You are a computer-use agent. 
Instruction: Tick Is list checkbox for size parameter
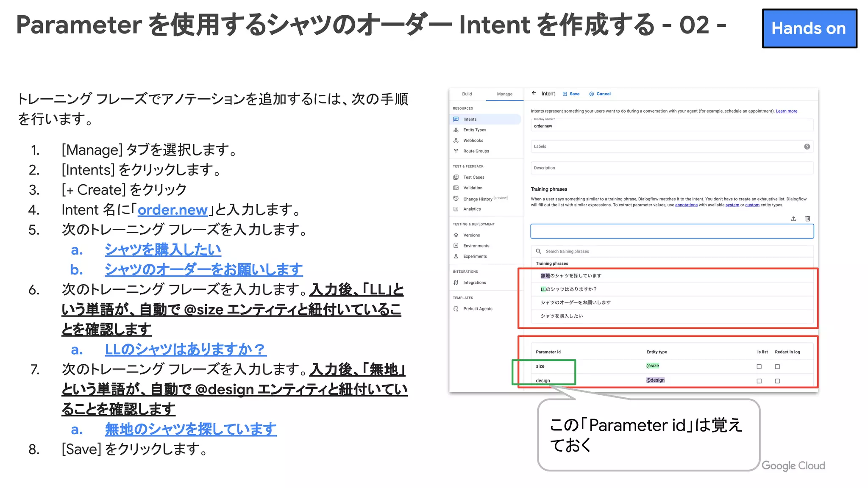[759, 366]
